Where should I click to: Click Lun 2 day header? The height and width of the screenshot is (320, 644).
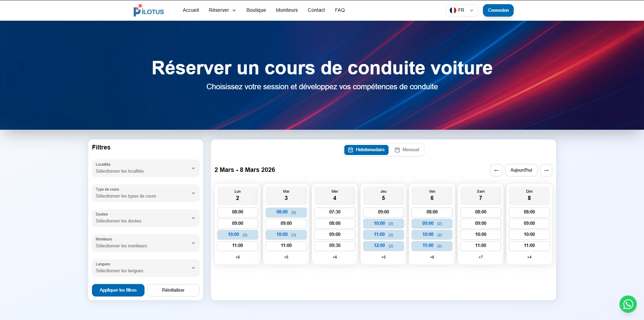pyautogui.click(x=237, y=195)
